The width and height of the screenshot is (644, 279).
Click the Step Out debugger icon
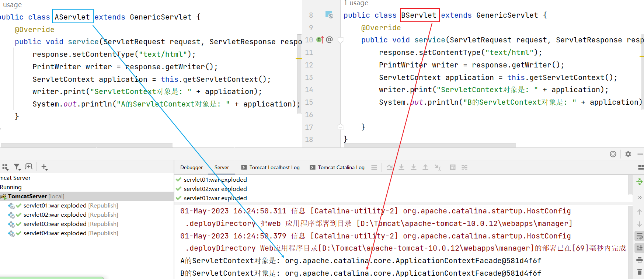[x=425, y=167]
